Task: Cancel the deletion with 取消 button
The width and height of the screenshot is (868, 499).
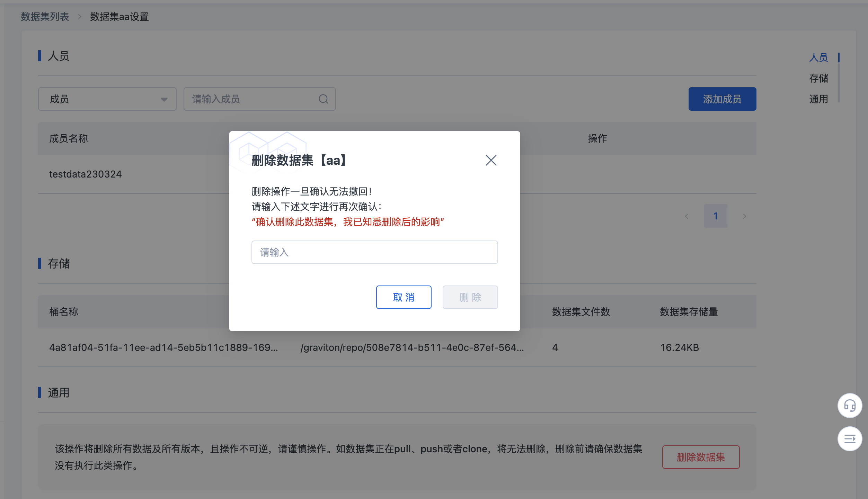Action: [404, 297]
